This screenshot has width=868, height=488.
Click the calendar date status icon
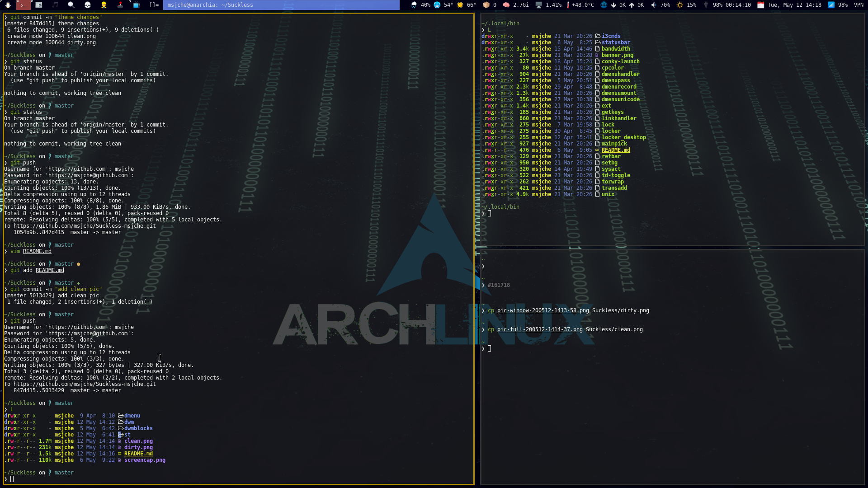[760, 5]
